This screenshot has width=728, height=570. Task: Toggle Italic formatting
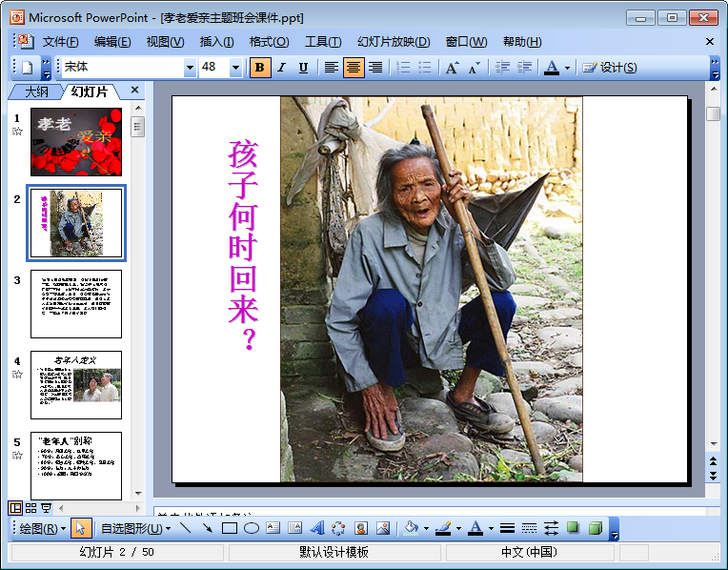[281, 68]
